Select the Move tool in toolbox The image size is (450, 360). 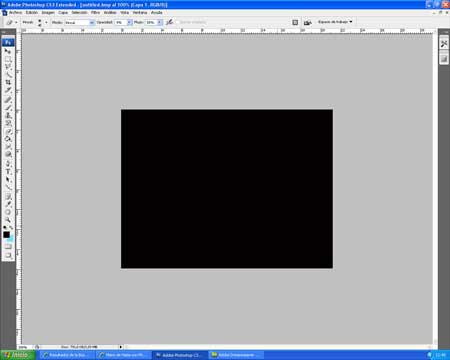8,51
